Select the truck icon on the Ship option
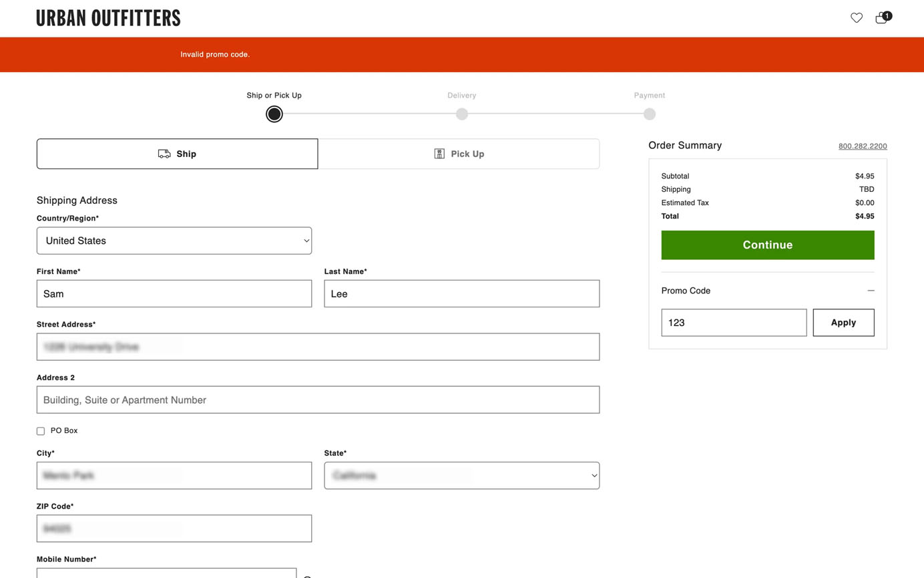924x578 pixels. pyautogui.click(x=164, y=154)
